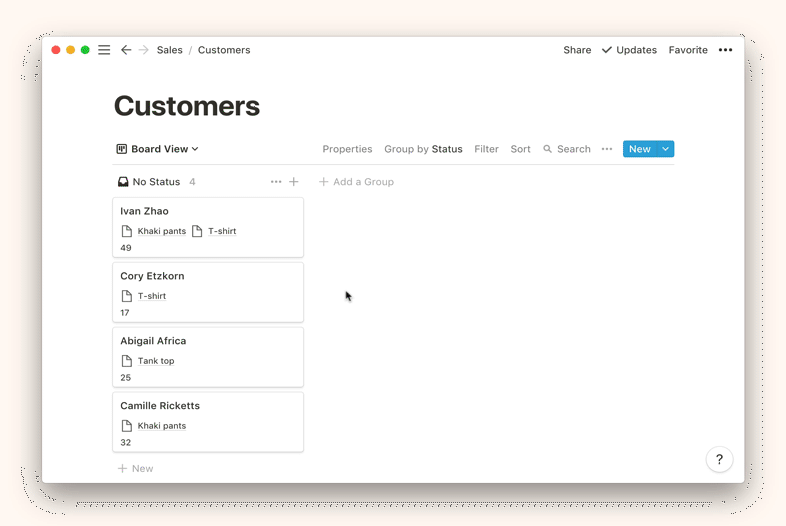This screenshot has width=786, height=526.
Task: Open the New button dropdown arrow
Action: click(666, 149)
